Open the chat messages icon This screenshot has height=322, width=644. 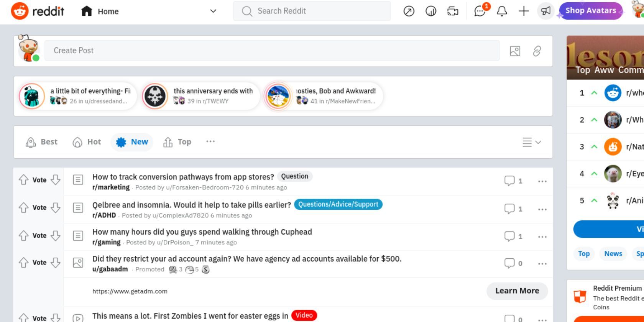479,11
